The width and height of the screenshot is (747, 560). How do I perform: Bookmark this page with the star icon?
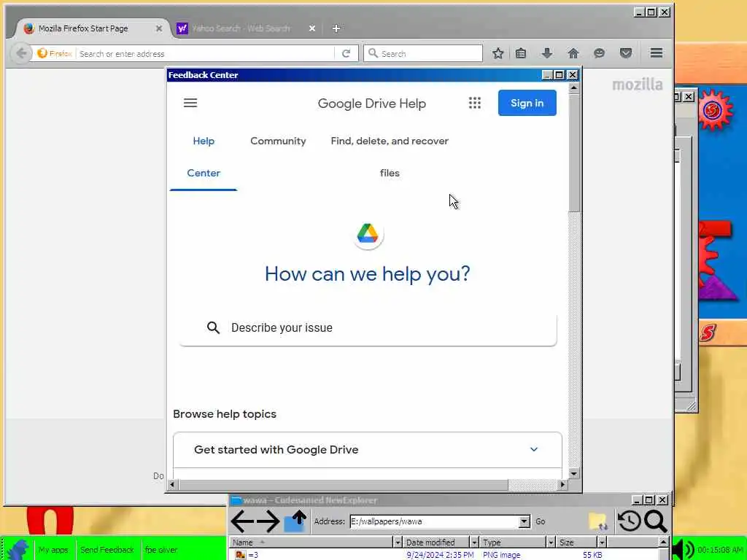click(498, 53)
